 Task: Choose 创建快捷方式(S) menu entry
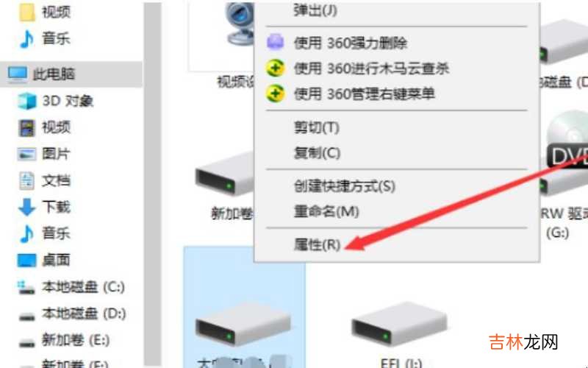coord(345,186)
